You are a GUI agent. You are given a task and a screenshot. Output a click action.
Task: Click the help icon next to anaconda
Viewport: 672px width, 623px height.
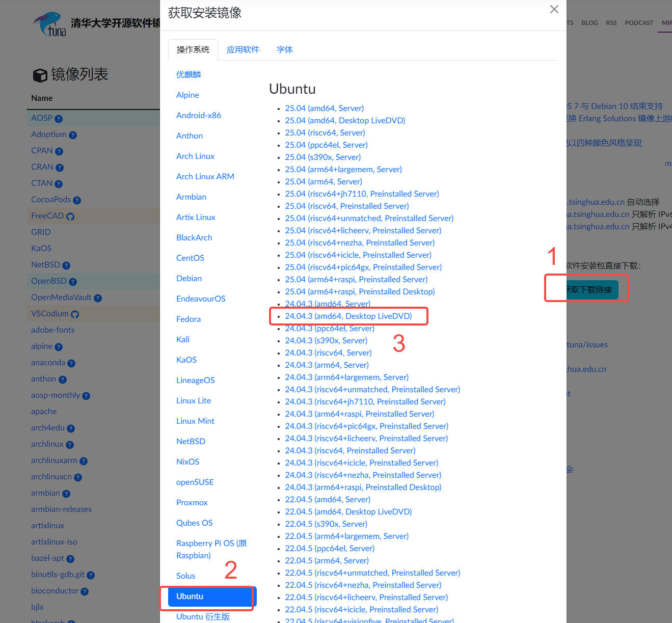point(71,363)
